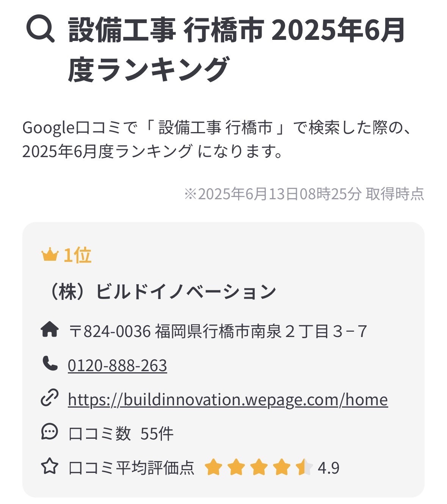This screenshot has height=504, width=447.
Task: Click the outlined star rating icon
Action: click(x=49, y=466)
